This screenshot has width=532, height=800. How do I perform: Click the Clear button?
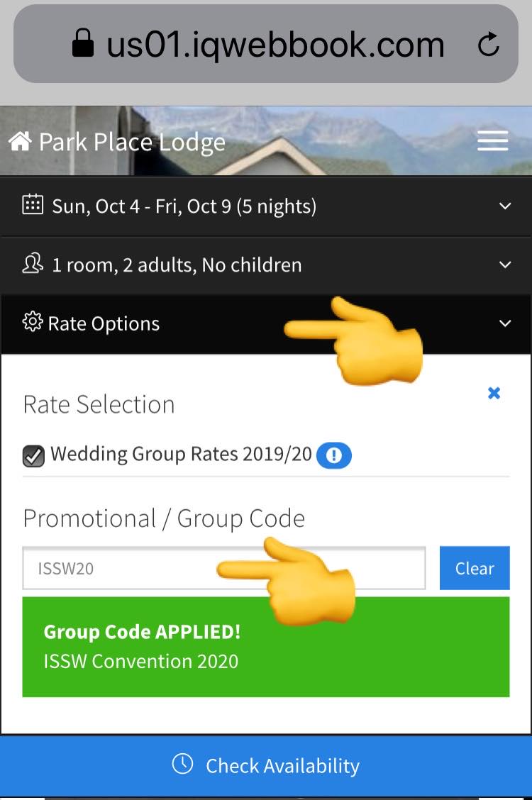click(475, 568)
